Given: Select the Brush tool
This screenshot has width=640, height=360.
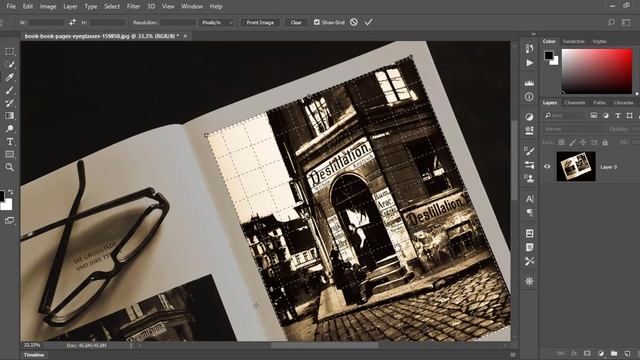Looking at the screenshot, I should point(9,90).
